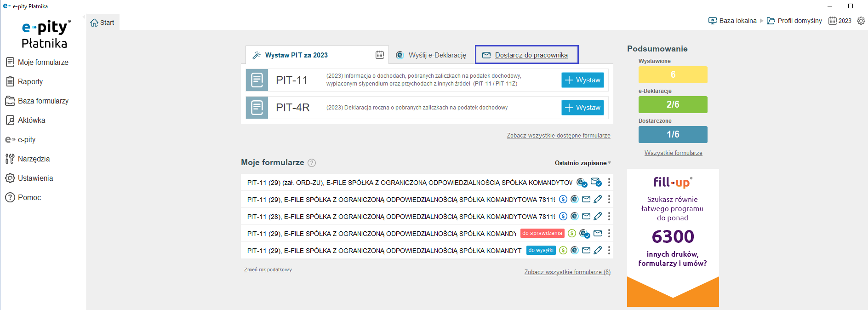Click the help question mark beside Moje formularze
The image size is (868, 310).
[312, 163]
